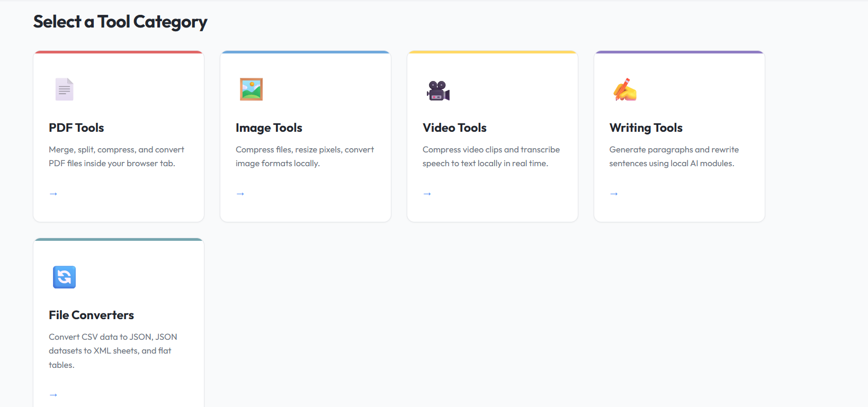Viewport: 868px width, 407px height.
Task: Open the PDF Tools arrow link
Action: (x=53, y=194)
